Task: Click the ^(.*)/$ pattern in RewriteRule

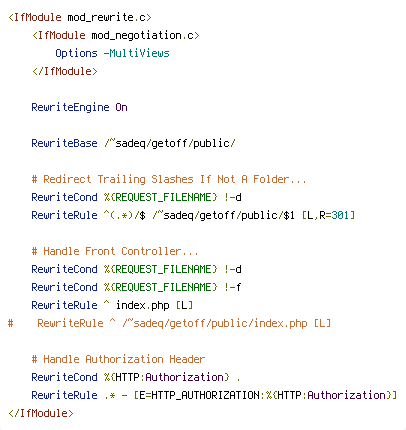Action: coord(125,215)
